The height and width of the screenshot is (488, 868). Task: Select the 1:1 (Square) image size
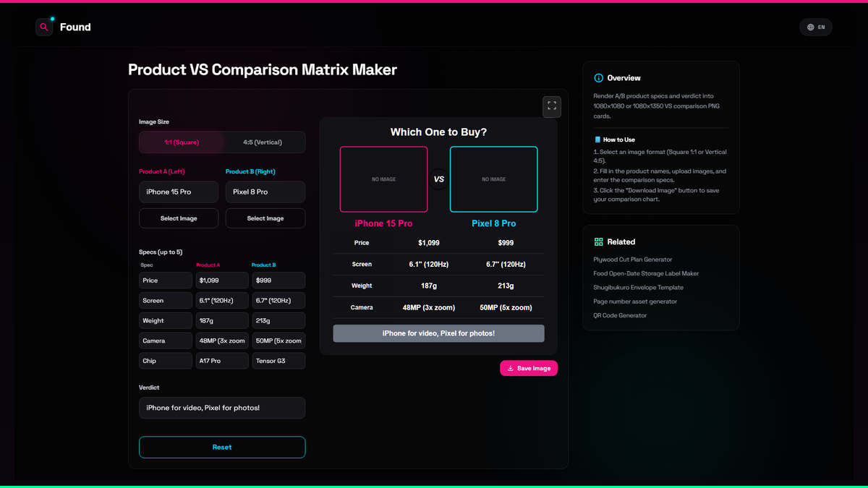point(181,142)
